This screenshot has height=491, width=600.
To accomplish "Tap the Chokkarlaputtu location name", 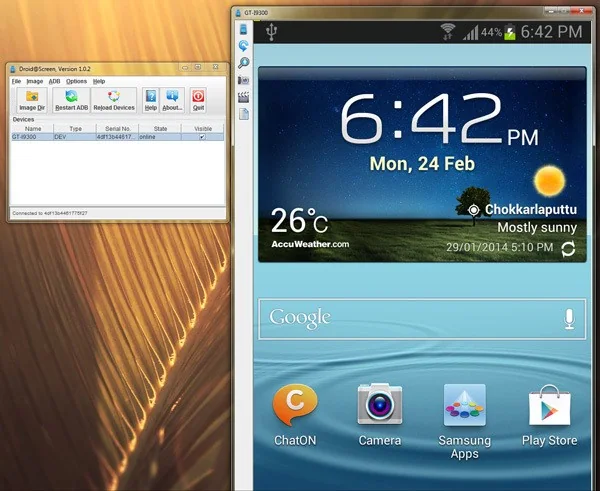I will coord(531,209).
